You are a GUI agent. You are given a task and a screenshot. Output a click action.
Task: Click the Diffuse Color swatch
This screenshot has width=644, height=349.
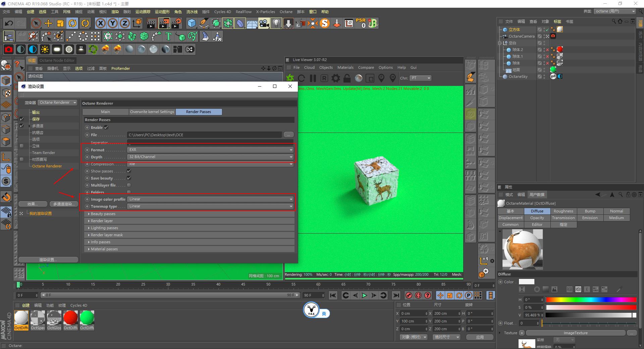click(526, 282)
